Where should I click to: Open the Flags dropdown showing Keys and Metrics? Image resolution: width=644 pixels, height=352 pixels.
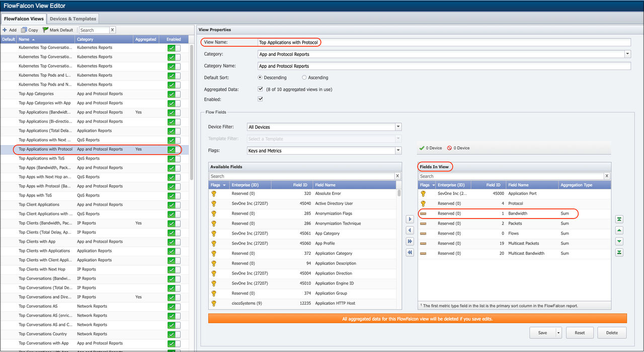pyautogui.click(x=398, y=151)
